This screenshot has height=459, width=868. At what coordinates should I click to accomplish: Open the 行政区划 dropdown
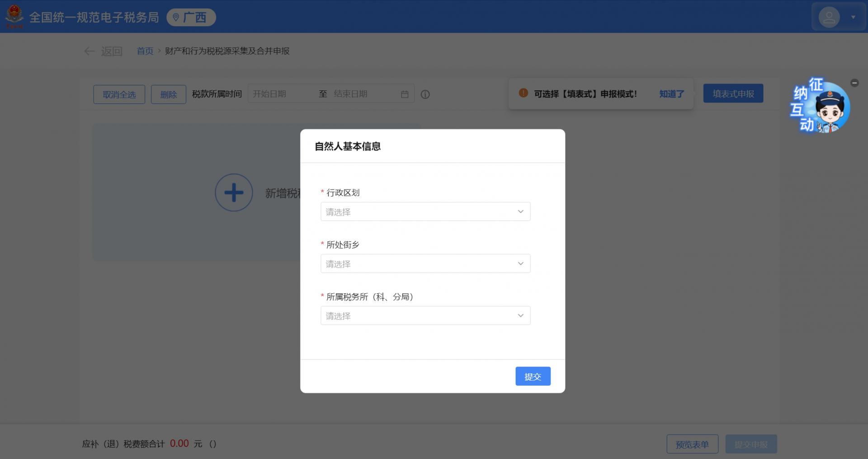click(425, 211)
